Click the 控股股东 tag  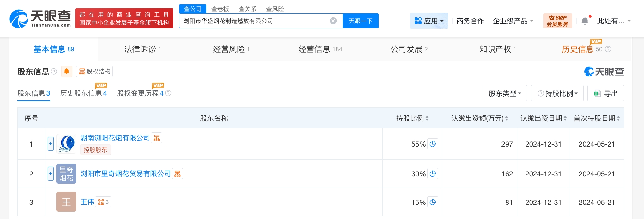click(x=95, y=150)
